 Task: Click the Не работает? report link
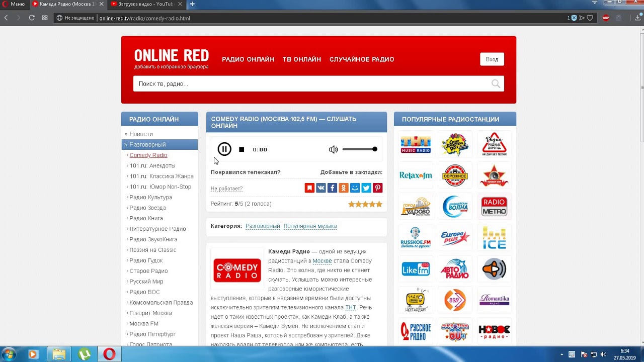(x=226, y=189)
